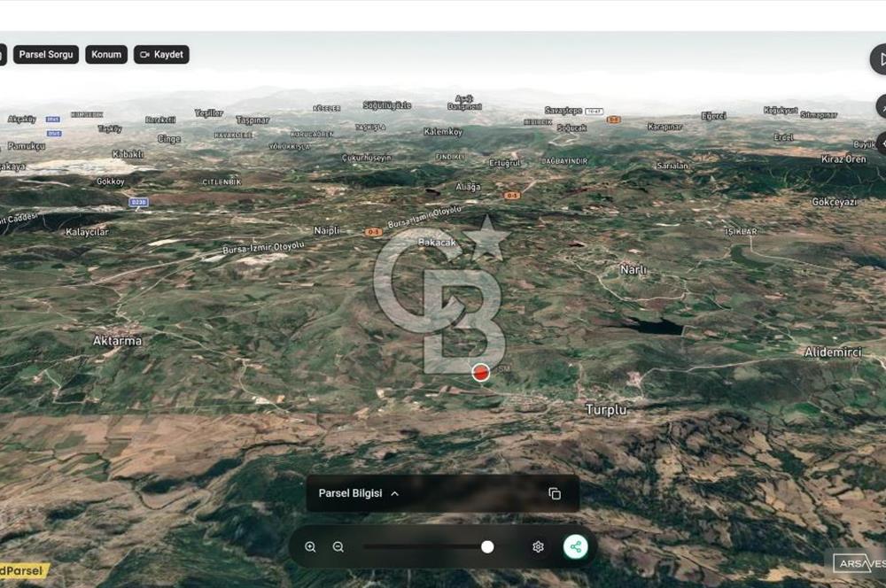Zoom out with the magnifier minus icon
The height and width of the screenshot is (588, 886).
[338, 546]
